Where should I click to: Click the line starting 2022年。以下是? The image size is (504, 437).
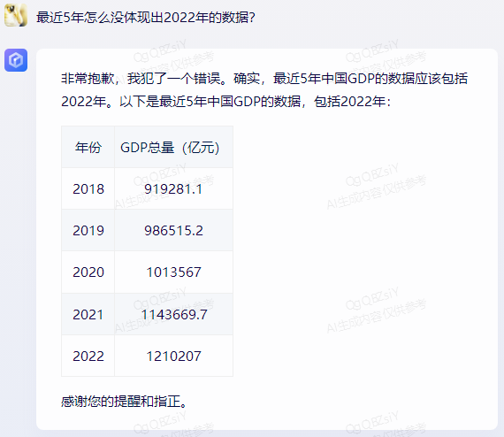[226, 102]
